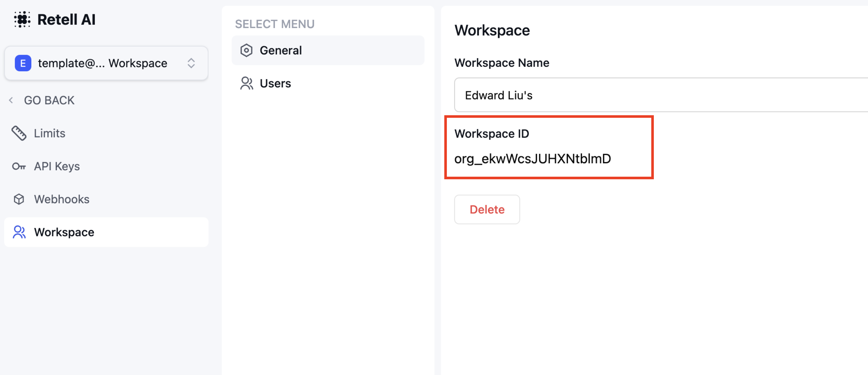Image resolution: width=868 pixels, height=375 pixels.
Task: Open the Limits sidebar item
Action: [x=106, y=133]
